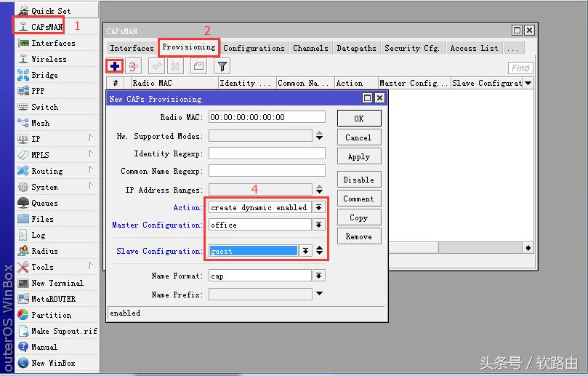Click the Disable cross toolbar button
Screen dimensions: 588x376
coord(175,66)
